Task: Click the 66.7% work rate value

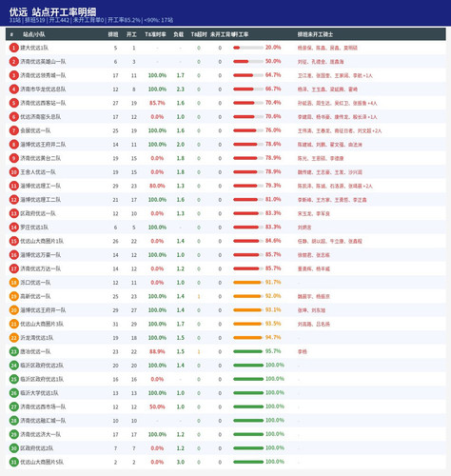Action: tap(273, 89)
